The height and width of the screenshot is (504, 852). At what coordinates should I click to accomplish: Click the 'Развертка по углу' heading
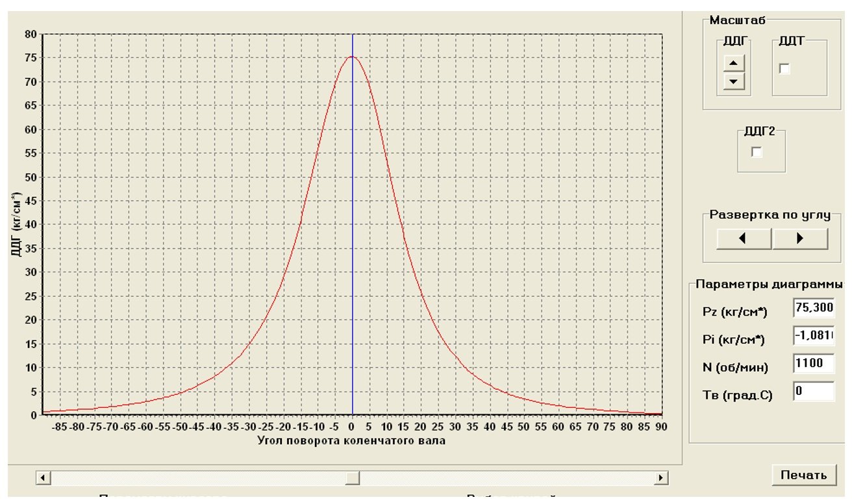pyautogui.click(x=770, y=215)
